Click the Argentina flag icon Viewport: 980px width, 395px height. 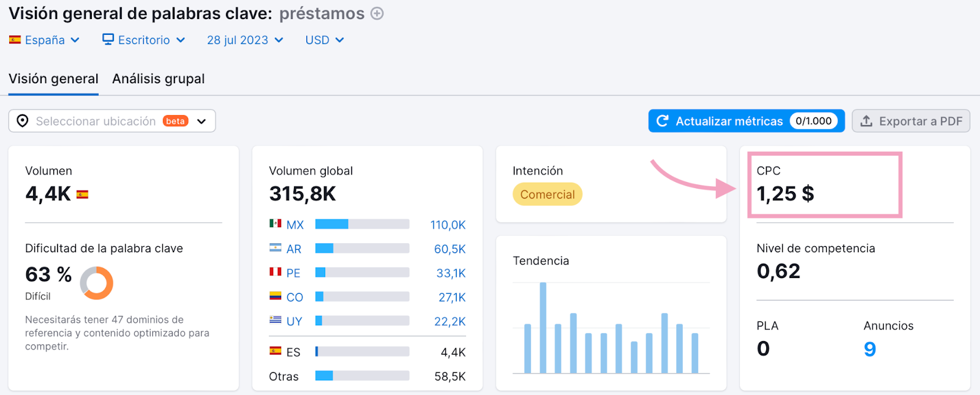275,248
